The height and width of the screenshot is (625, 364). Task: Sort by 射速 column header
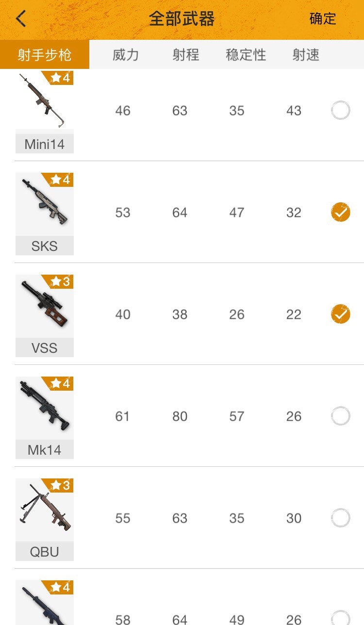[306, 55]
